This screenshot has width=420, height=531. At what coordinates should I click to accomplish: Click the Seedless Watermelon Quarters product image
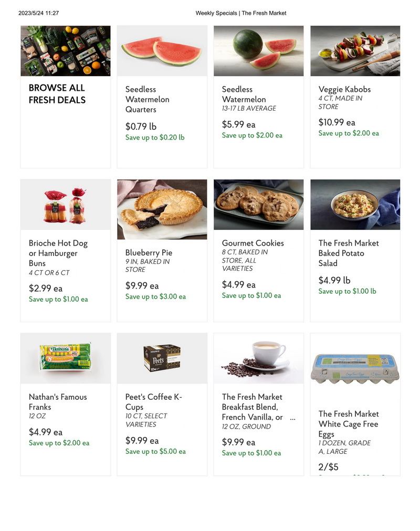[x=162, y=51]
